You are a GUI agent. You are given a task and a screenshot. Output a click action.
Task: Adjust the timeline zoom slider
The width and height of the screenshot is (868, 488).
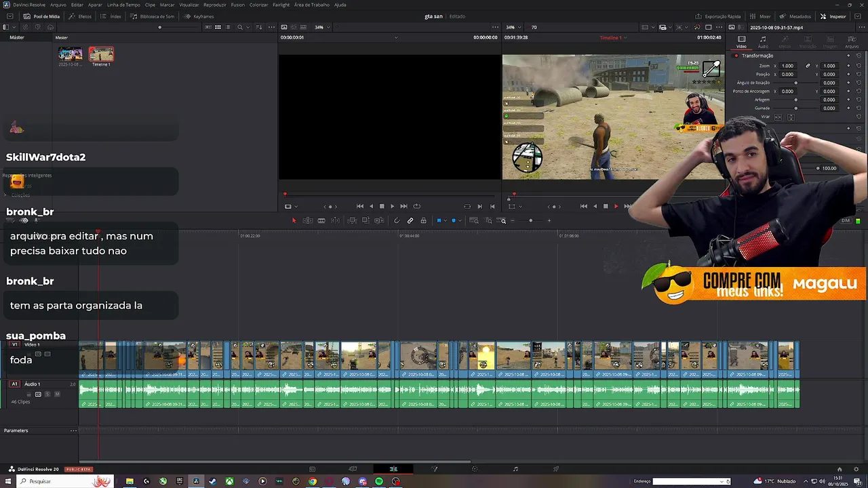pos(530,220)
